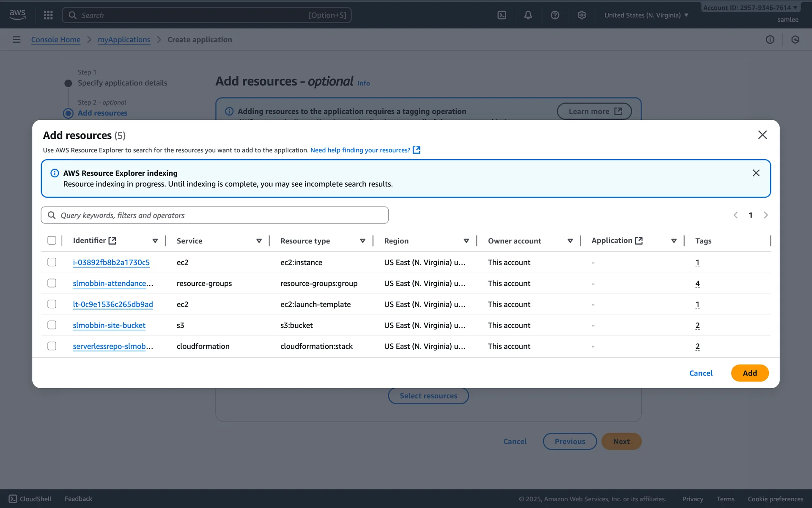Viewport: 812px width, 508px height.
Task: Click the orange Add button
Action: click(x=749, y=373)
